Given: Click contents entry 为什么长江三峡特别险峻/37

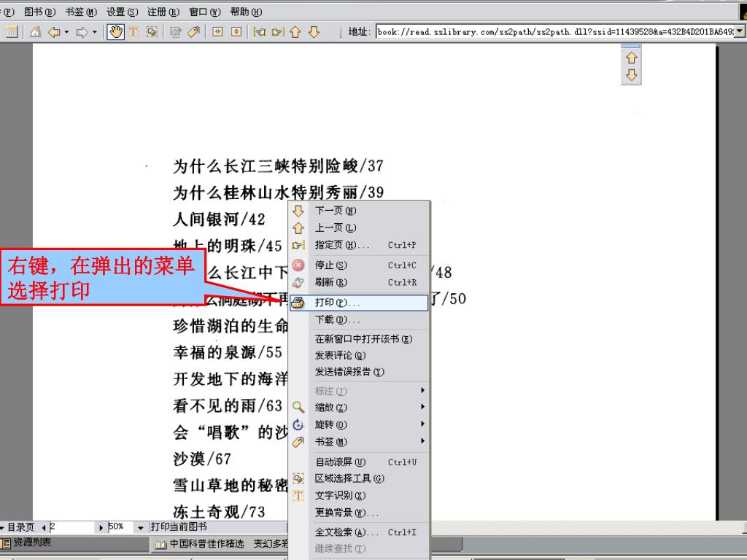Looking at the screenshot, I should coord(278,166).
